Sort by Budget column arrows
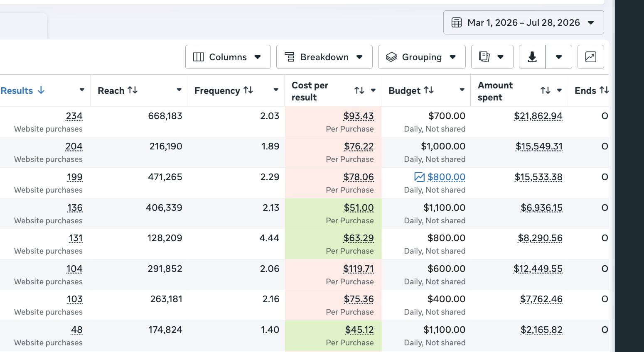The image size is (644, 352). coord(429,90)
